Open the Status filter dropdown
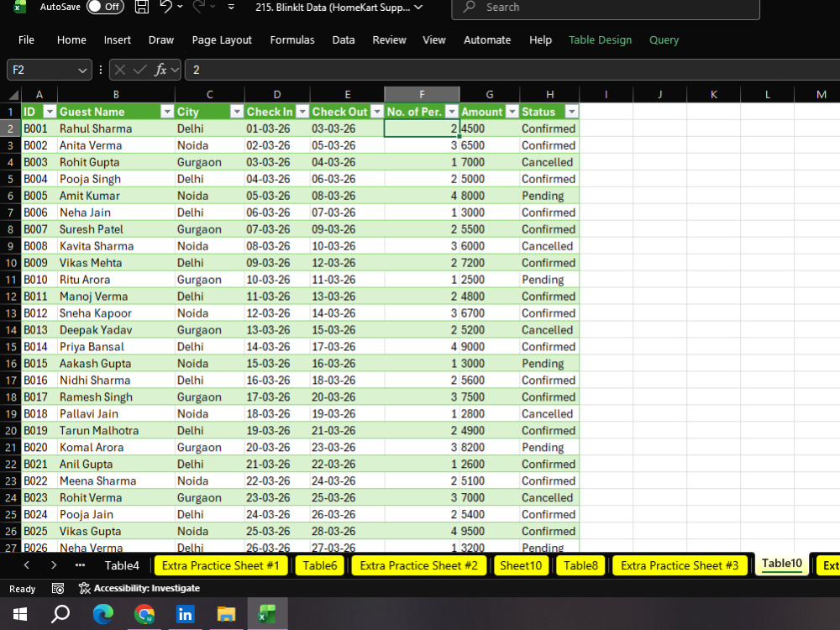The width and height of the screenshot is (840, 630). (x=571, y=112)
